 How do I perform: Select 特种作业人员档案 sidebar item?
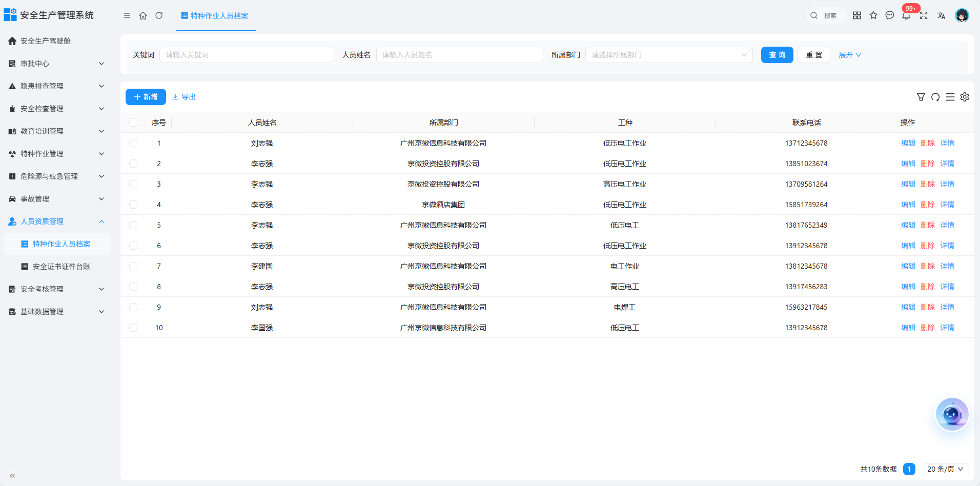point(57,244)
